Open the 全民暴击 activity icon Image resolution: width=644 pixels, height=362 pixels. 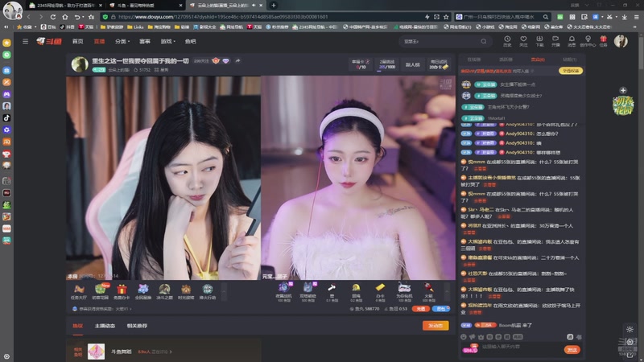tap(143, 292)
